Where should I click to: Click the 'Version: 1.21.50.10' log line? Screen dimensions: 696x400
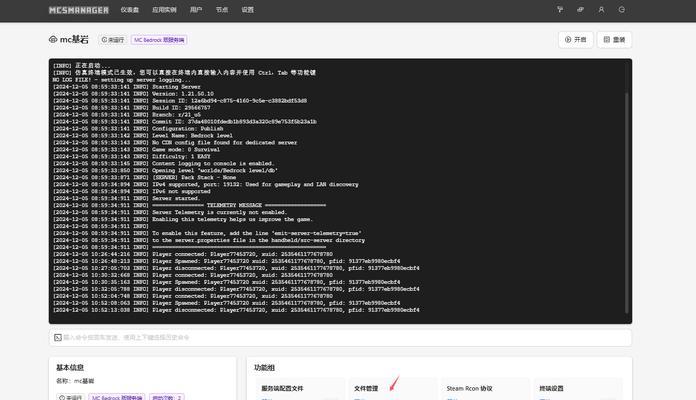(133, 94)
